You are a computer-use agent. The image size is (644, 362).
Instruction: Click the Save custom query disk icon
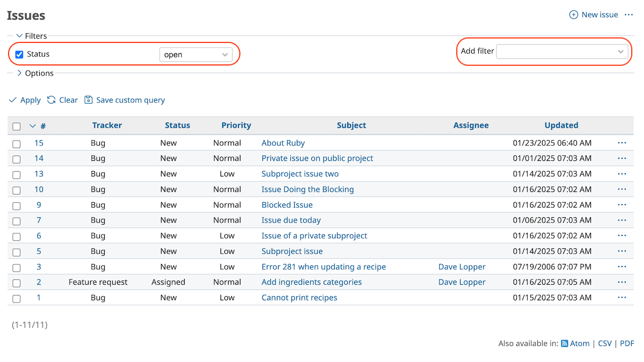(89, 100)
